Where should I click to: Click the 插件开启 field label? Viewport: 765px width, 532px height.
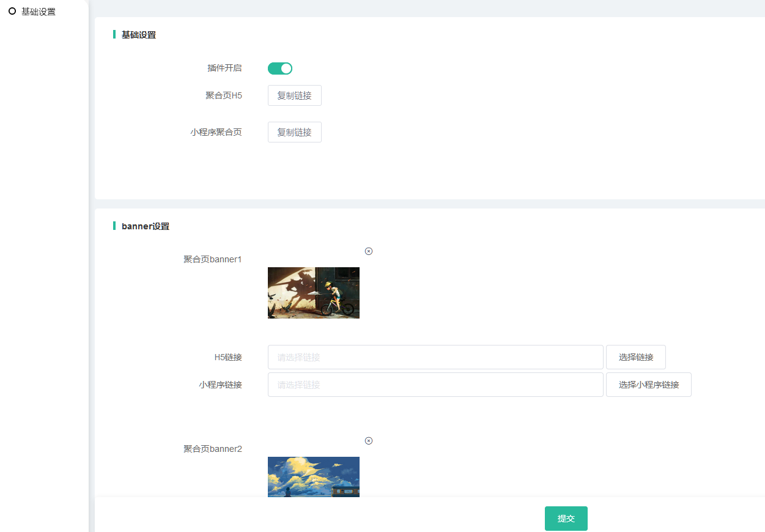pos(224,68)
